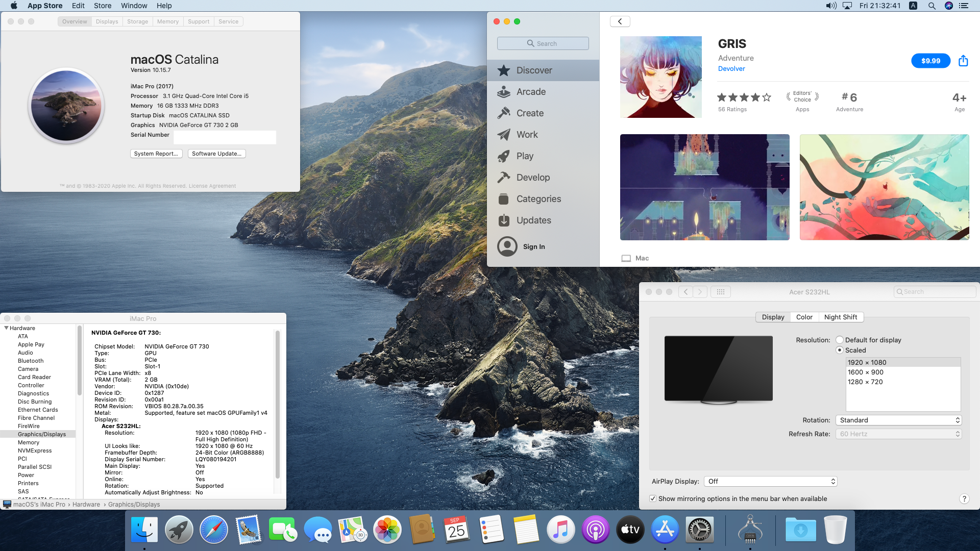
Task: Open Reminders in the Dock
Action: point(492,530)
